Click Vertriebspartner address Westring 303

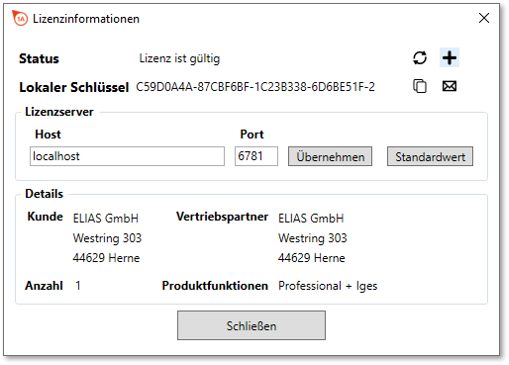pos(313,238)
